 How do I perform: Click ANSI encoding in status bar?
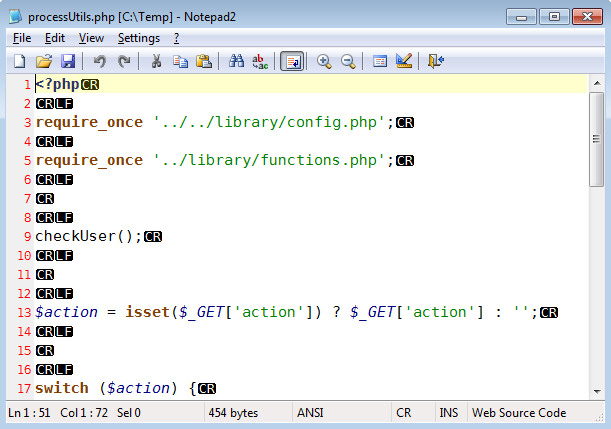[310, 413]
